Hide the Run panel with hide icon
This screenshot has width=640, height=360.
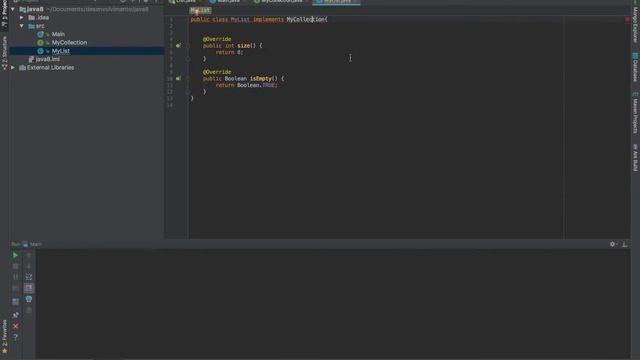624,244
